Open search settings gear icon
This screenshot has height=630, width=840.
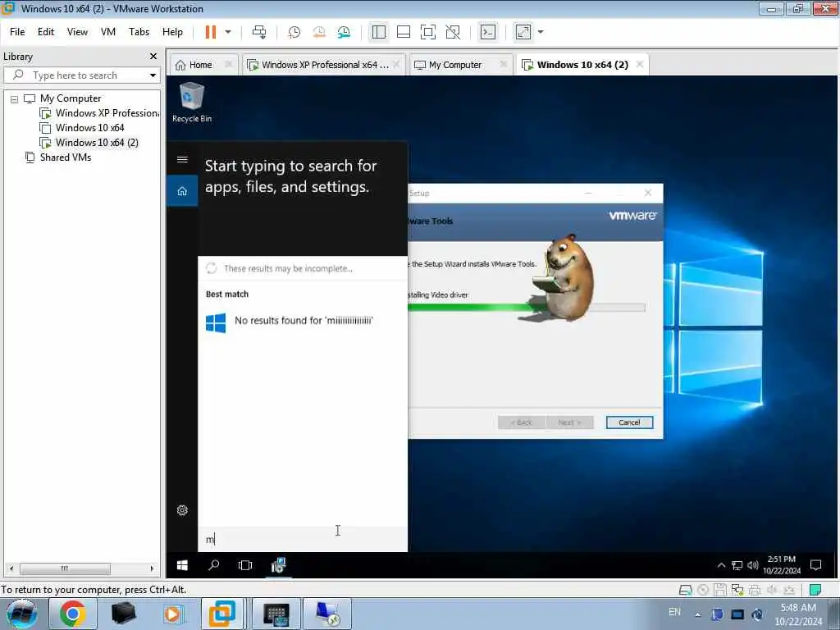(182, 510)
